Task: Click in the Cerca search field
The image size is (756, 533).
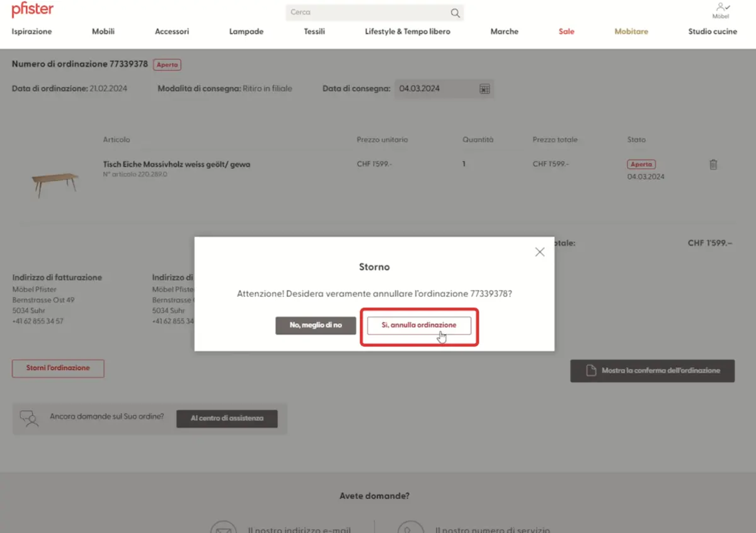Action: coord(365,13)
